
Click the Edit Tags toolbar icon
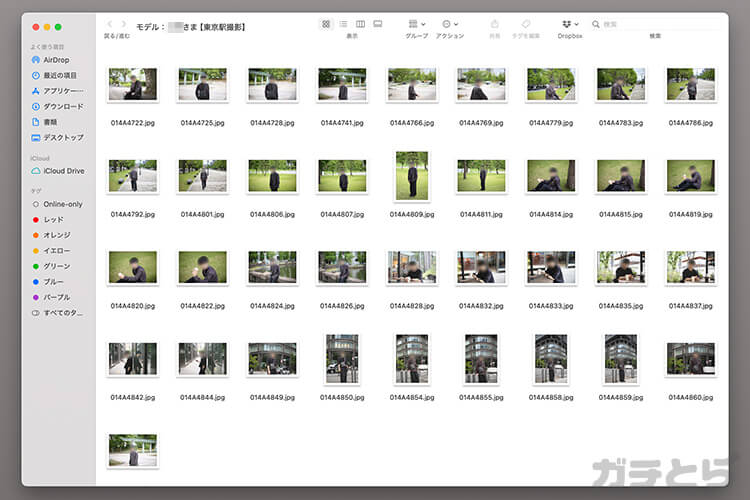click(x=526, y=24)
